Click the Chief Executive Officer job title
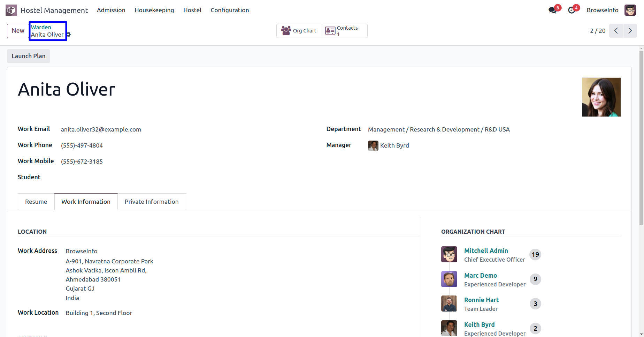The width and height of the screenshot is (644, 337). pyautogui.click(x=495, y=260)
